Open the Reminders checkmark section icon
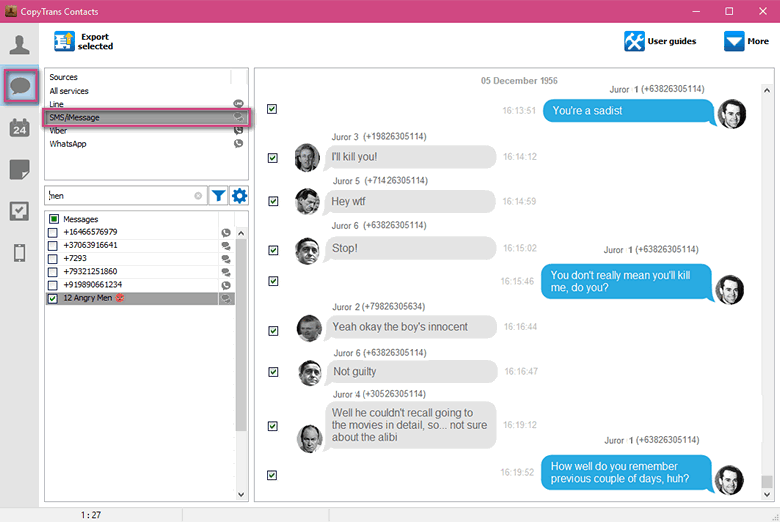The width and height of the screenshot is (780, 522). click(19, 211)
